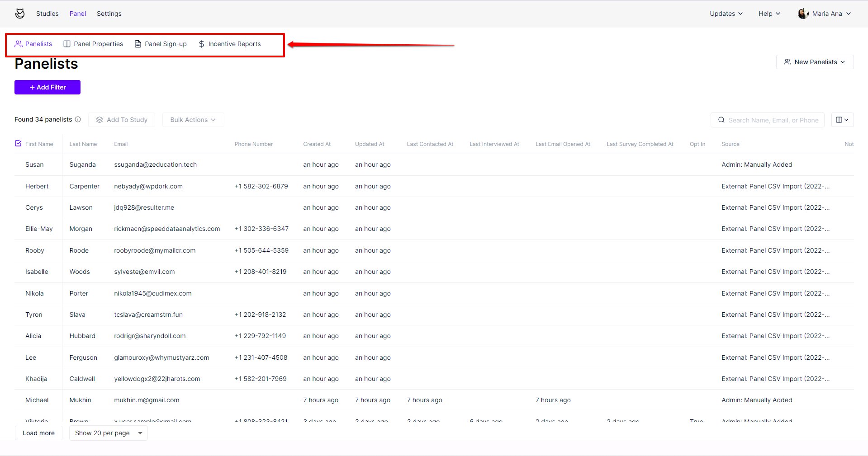Open the column visibility icon beside search
Viewport: 868px width, 456px height.
pyautogui.click(x=842, y=120)
